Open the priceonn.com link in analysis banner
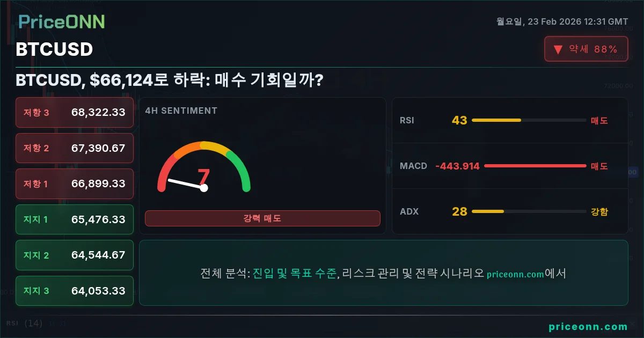This screenshot has width=644, height=338. 515,274
